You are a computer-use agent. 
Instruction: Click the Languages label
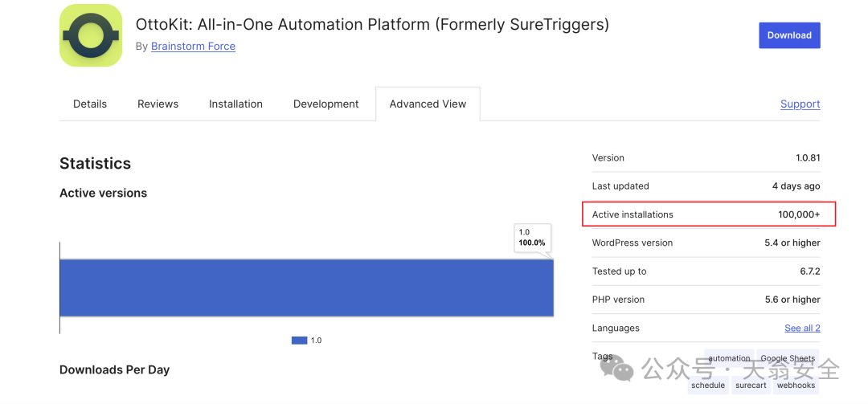pyautogui.click(x=616, y=329)
